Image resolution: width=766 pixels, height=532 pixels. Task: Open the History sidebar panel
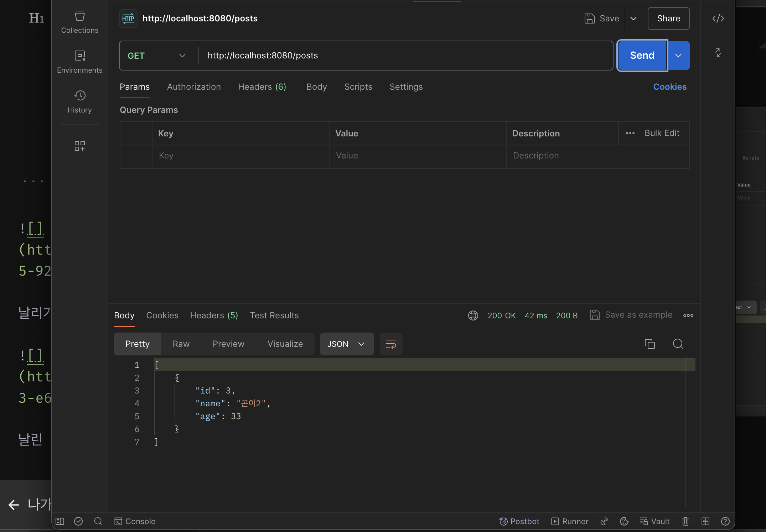point(79,102)
